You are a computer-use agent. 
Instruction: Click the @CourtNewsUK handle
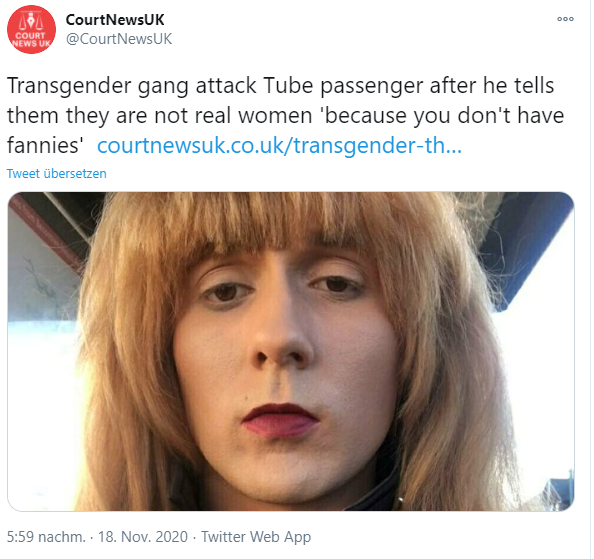(119, 39)
